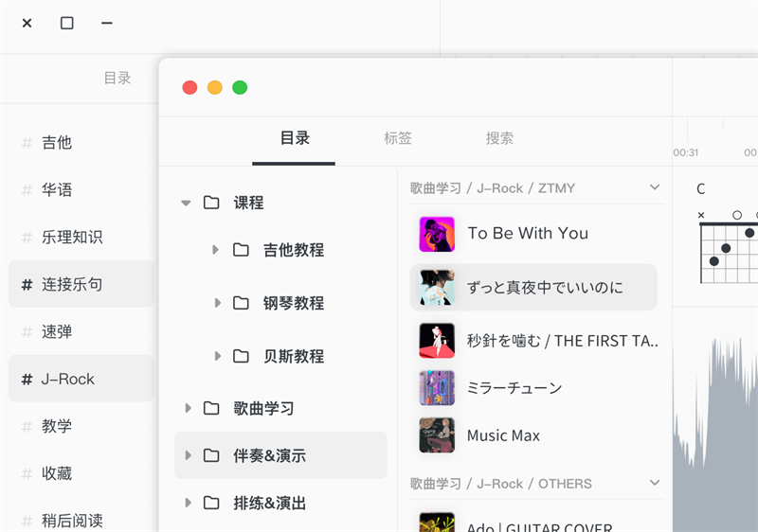
Task: Expand the 贝斯教程 folder
Action: [216, 356]
